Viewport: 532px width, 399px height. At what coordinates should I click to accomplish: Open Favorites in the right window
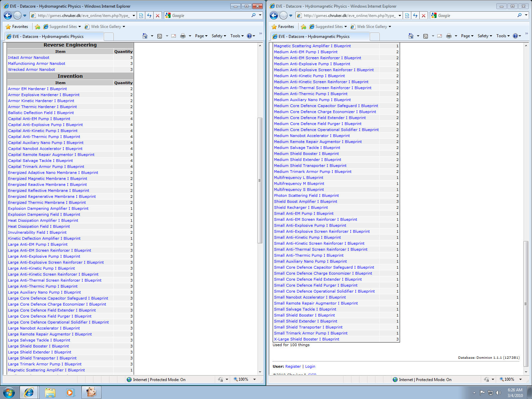pos(283,27)
